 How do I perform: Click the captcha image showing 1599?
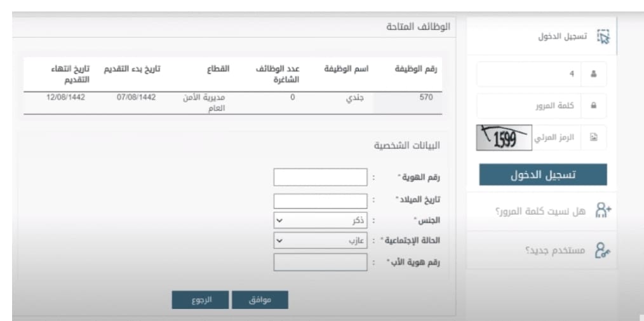coord(504,138)
